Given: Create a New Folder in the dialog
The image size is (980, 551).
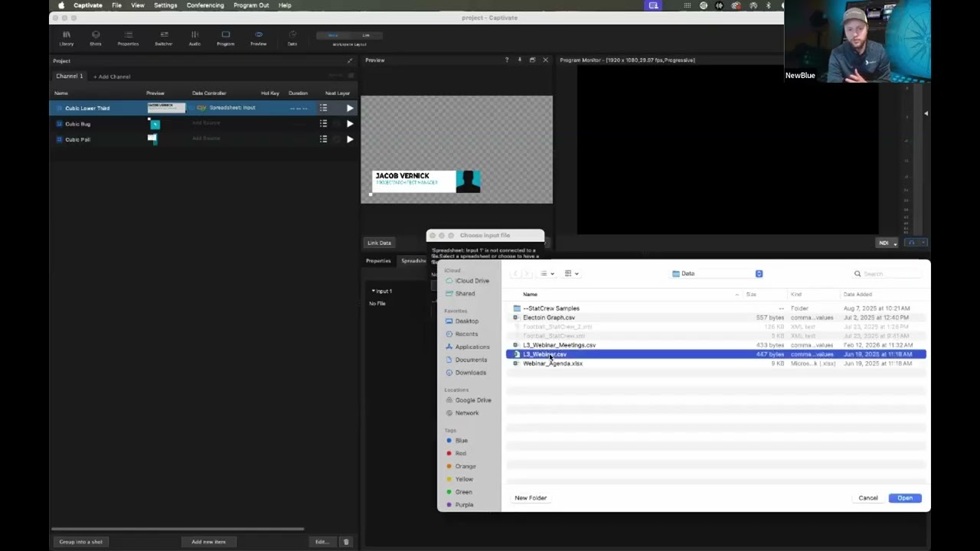Looking at the screenshot, I should [531, 498].
